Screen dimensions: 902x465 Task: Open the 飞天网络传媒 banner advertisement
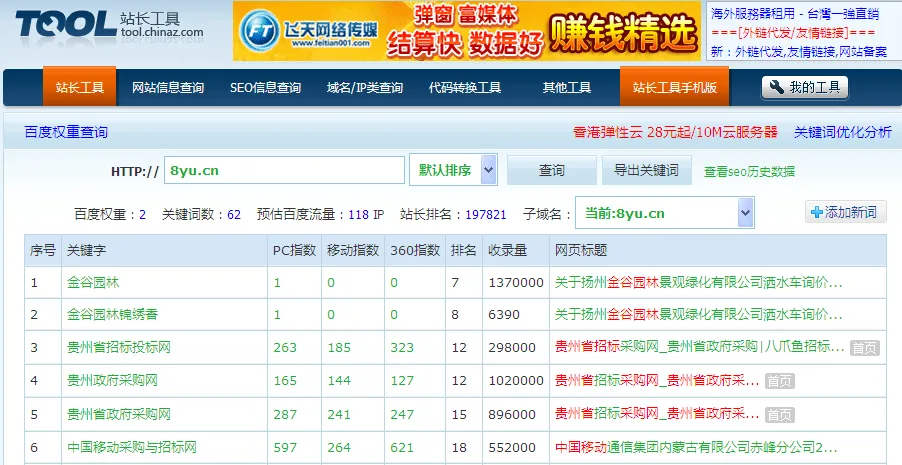click(x=467, y=31)
